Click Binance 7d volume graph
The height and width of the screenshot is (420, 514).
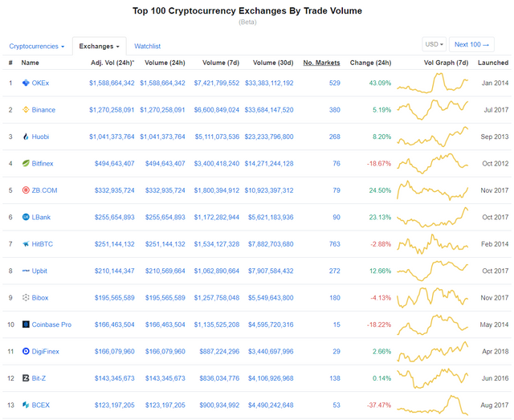(x=432, y=110)
